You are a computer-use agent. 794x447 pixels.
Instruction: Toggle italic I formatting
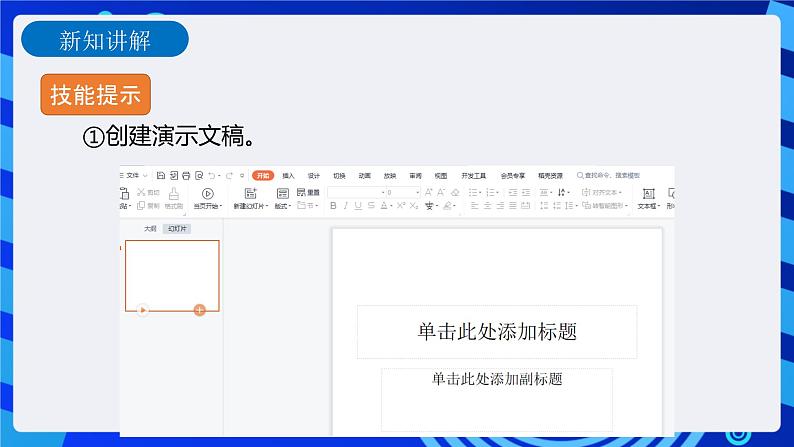coord(345,205)
